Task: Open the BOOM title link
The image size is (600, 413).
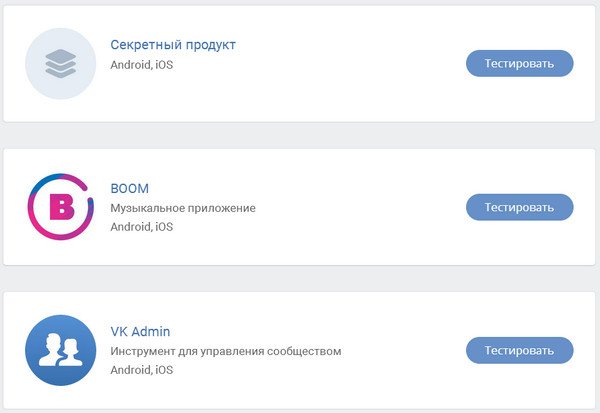Action: point(129,188)
